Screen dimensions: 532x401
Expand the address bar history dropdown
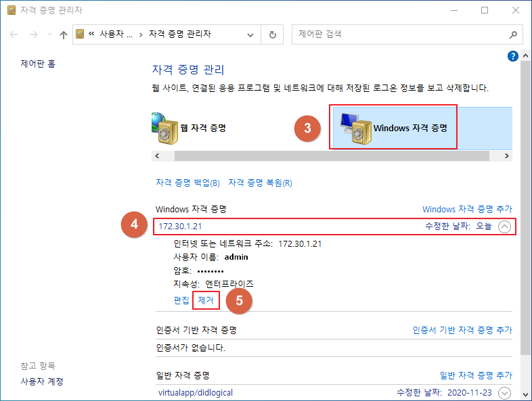coord(250,34)
